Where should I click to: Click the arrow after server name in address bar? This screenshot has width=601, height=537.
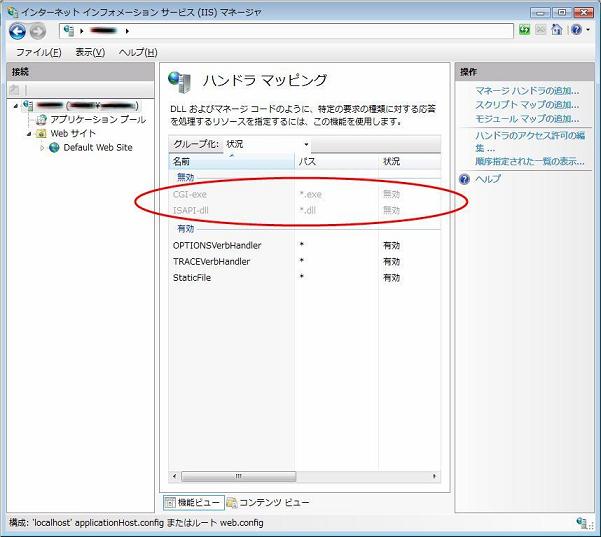point(127,31)
